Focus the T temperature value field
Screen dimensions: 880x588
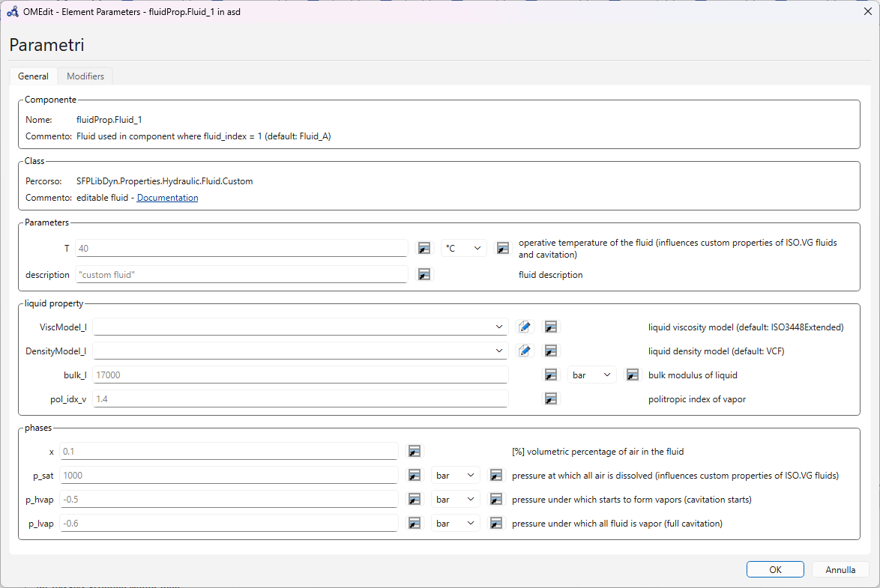(x=241, y=248)
